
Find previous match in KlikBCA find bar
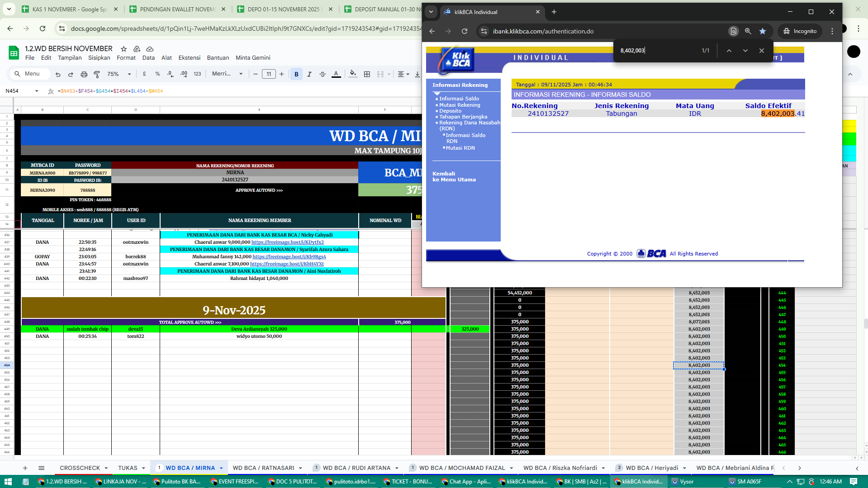click(729, 51)
